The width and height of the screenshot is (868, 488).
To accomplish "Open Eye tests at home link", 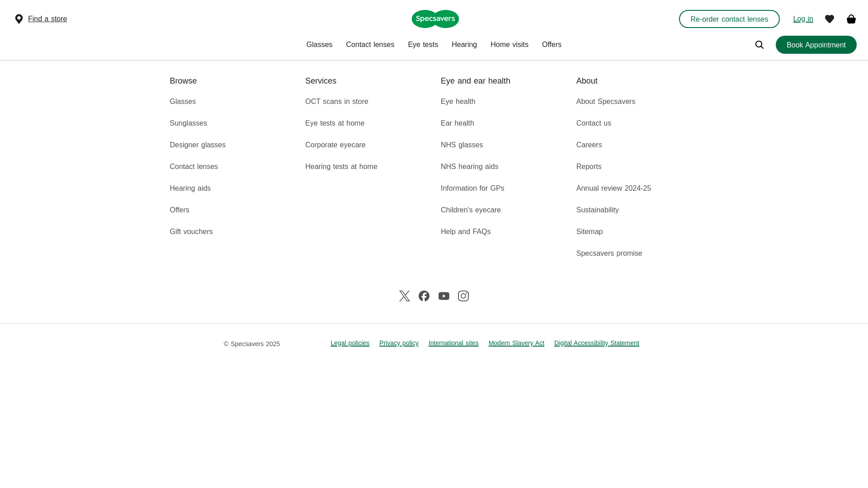I will coord(335,123).
